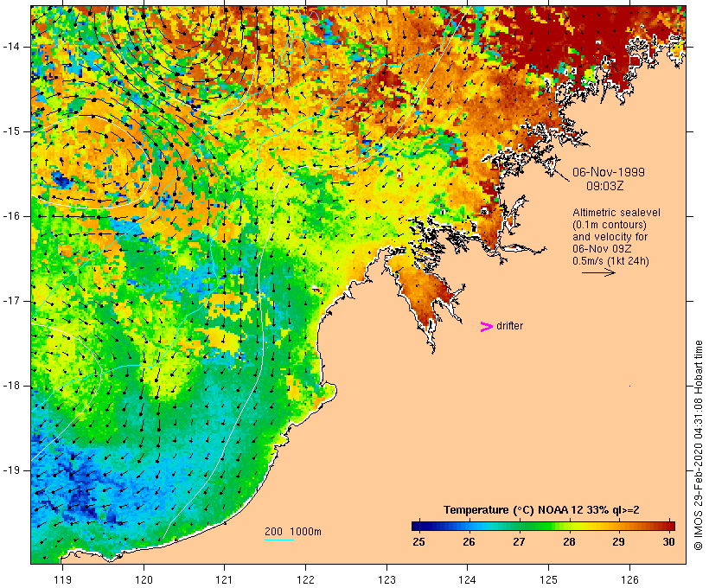Click the colorbar value '26'
709x588 pixels.
pyautogui.click(x=469, y=541)
